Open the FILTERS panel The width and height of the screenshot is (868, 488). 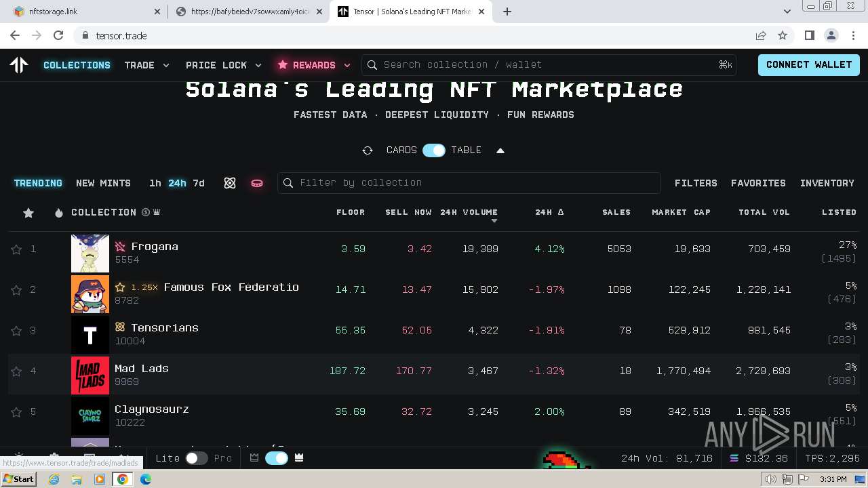[x=696, y=183]
